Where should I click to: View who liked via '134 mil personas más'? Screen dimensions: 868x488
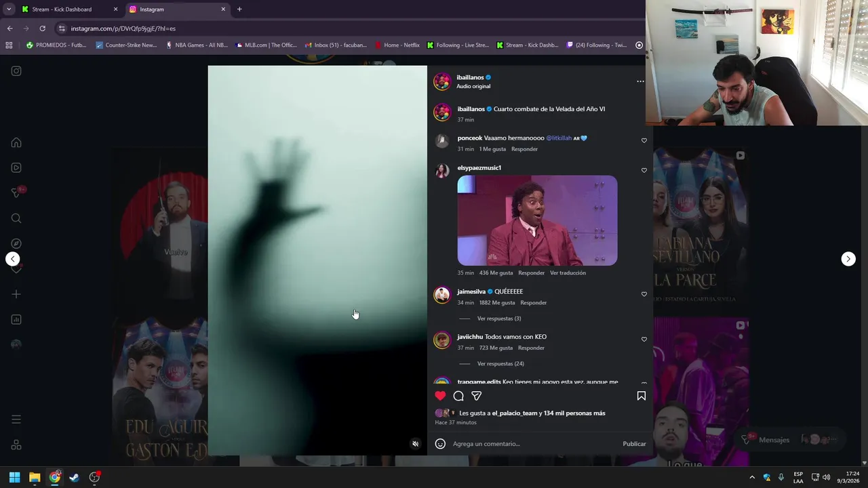coord(574,413)
